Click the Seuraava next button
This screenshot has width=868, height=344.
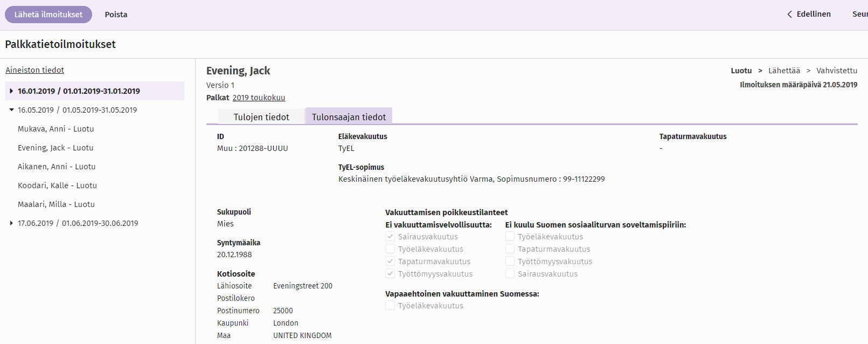pyautogui.click(x=859, y=14)
